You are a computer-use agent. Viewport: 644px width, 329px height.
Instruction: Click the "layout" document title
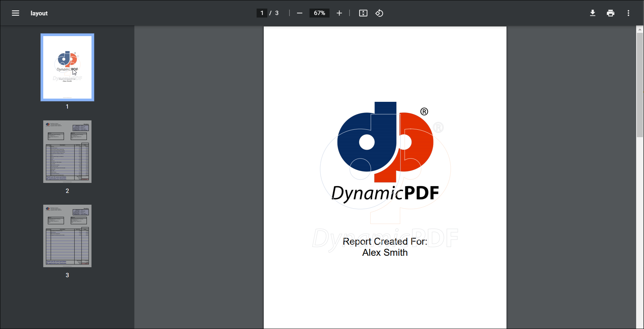coord(39,13)
